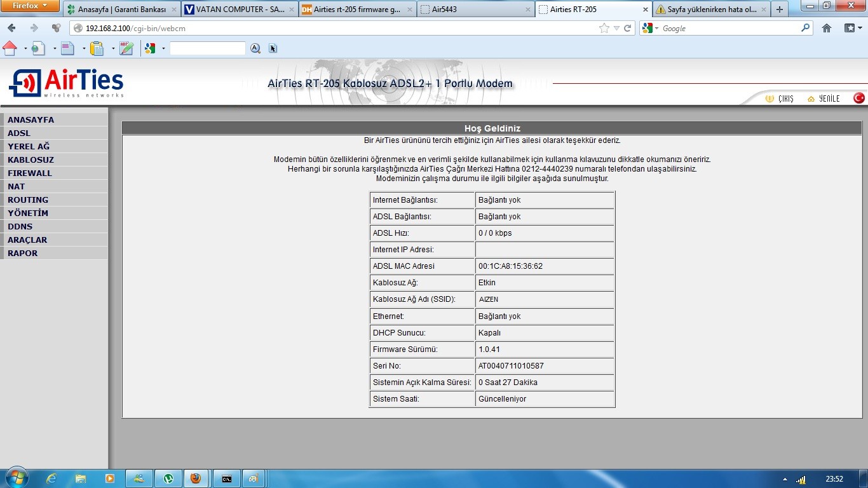This screenshot has height=488, width=868.
Task: Open Windows Explorer folder icon in taskbar
Action: (x=81, y=478)
